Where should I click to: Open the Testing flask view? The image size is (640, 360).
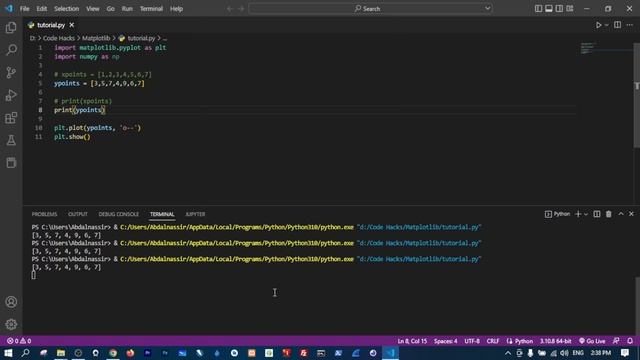(11, 140)
